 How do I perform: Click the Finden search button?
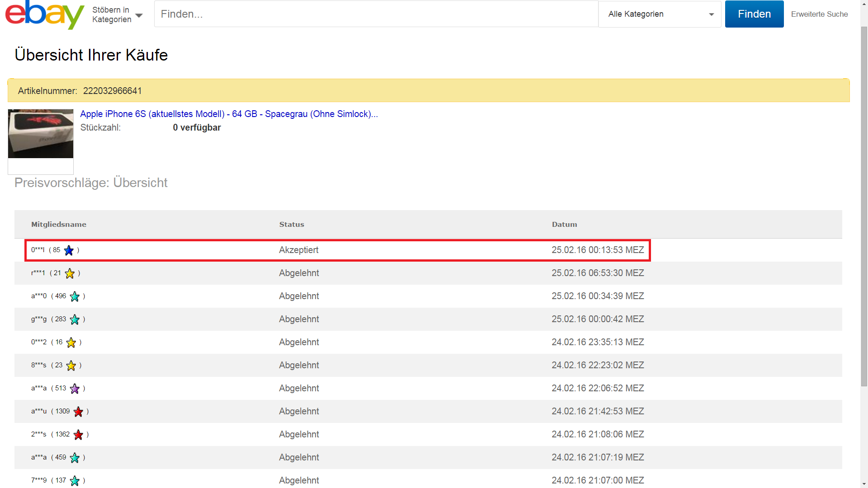pyautogui.click(x=754, y=14)
